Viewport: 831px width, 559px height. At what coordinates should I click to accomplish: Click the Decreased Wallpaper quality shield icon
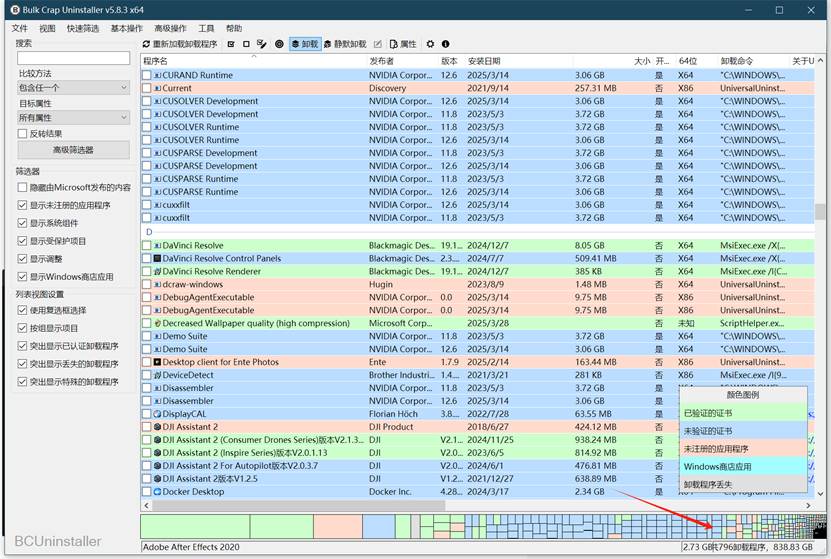point(157,323)
